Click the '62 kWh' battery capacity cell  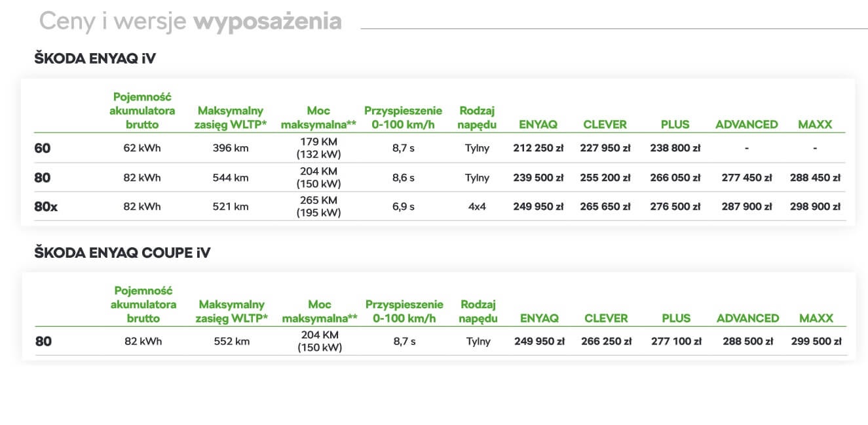click(142, 148)
